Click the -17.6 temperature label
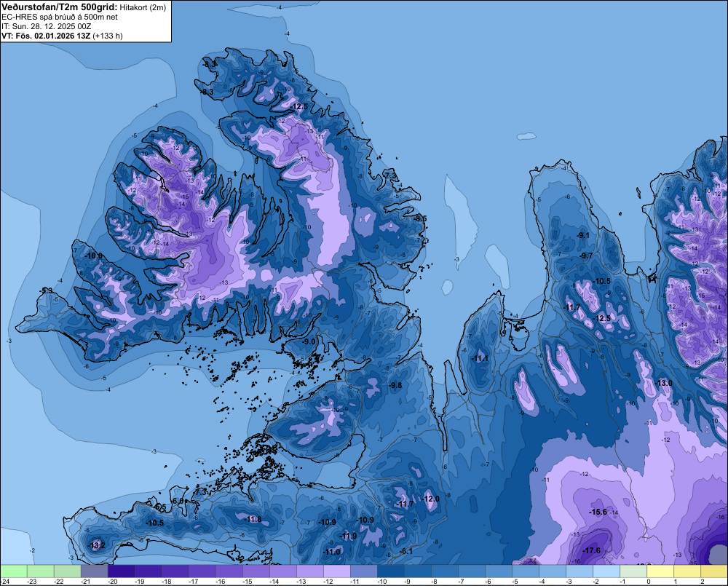The height and width of the screenshot is (586, 728). point(591,550)
